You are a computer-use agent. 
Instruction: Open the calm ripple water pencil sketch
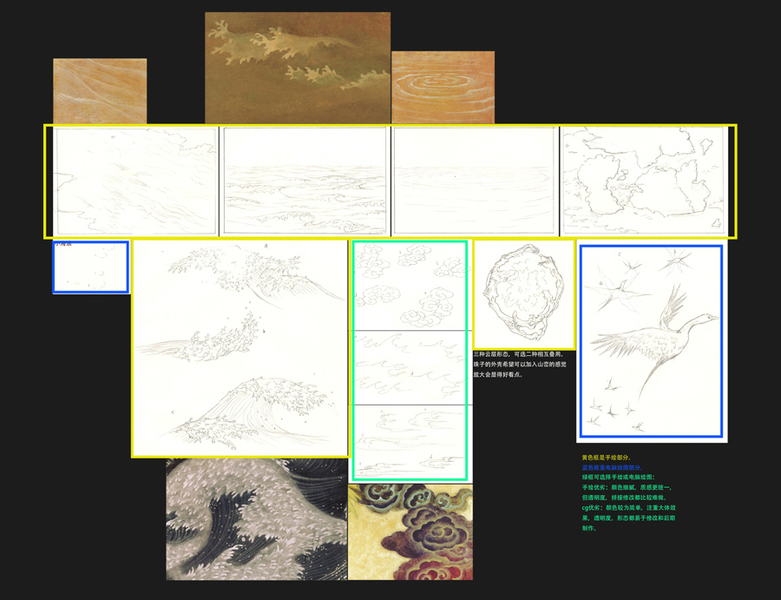coord(474,181)
